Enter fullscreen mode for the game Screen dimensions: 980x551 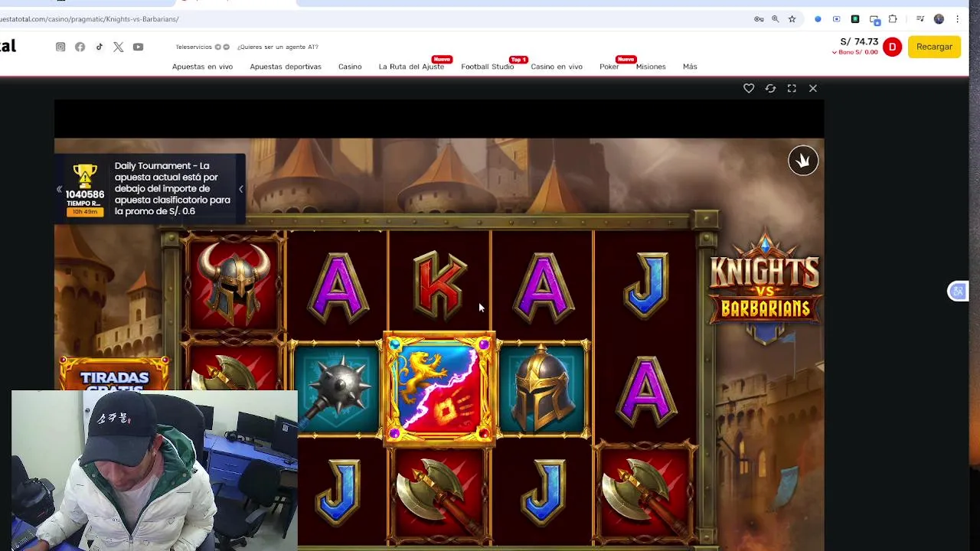(792, 89)
